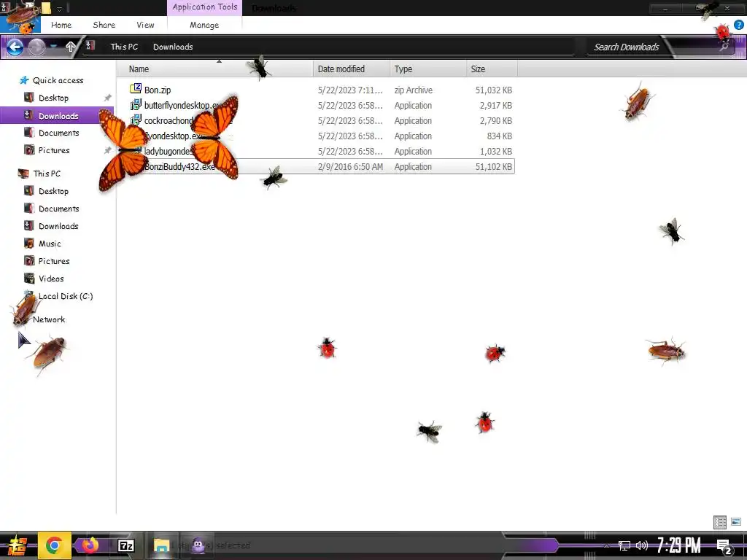The height and width of the screenshot is (560, 747).
Task: Click the Downloads icon under This PC
Action: tap(29, 226)
